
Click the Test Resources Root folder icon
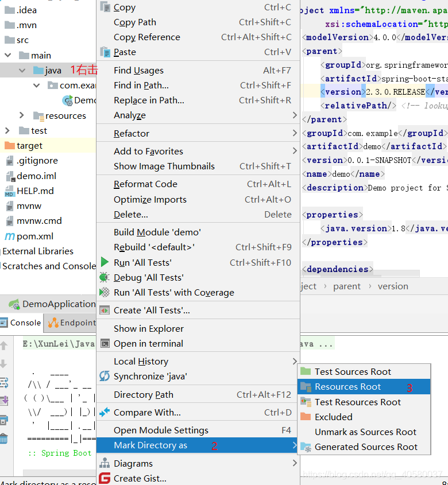(306, 402)
